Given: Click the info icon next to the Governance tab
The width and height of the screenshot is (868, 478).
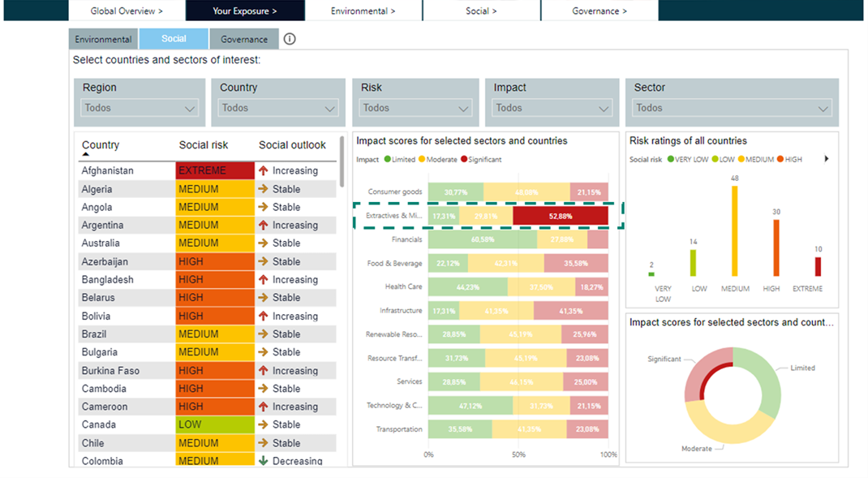Looking at the screenshot, I should (x=290, y=38).
